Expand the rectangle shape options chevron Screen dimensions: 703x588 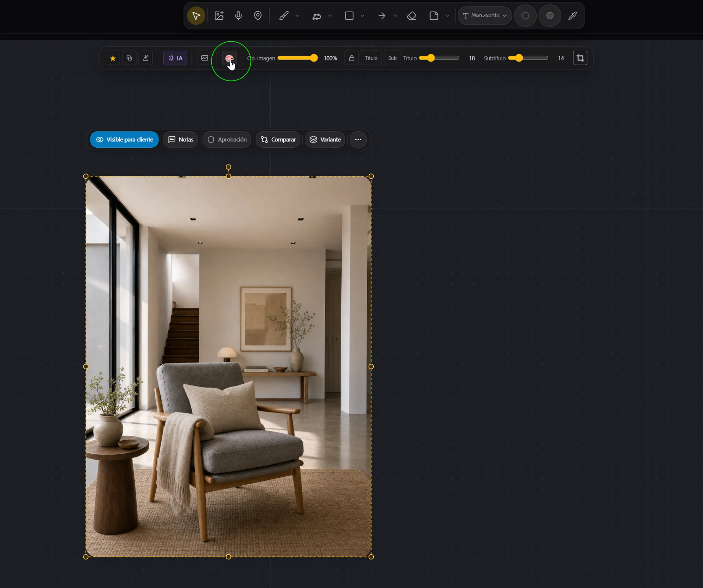tap(362, 16)
